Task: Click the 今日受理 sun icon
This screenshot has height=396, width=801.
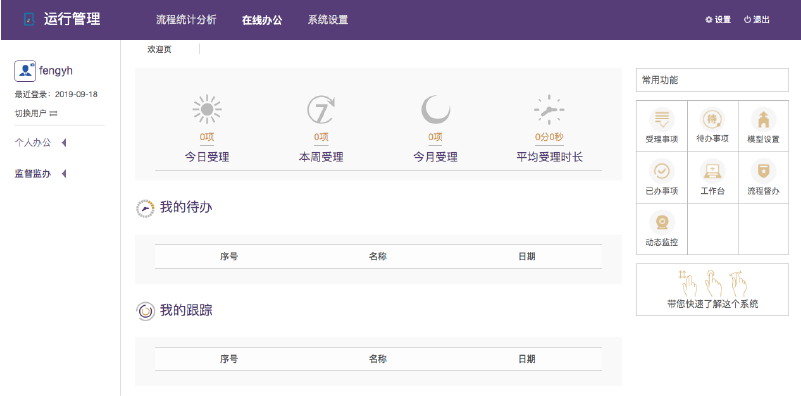Action: [207, 109]
